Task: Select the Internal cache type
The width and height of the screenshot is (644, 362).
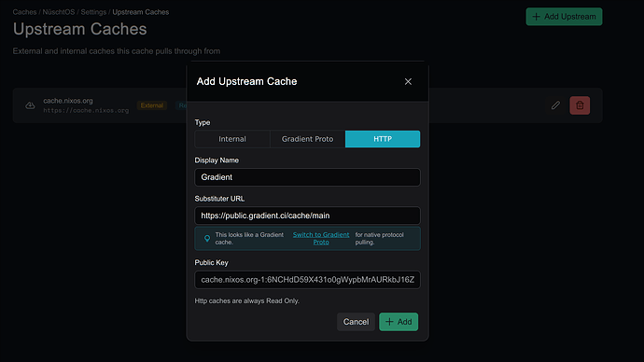Action: 232,139
